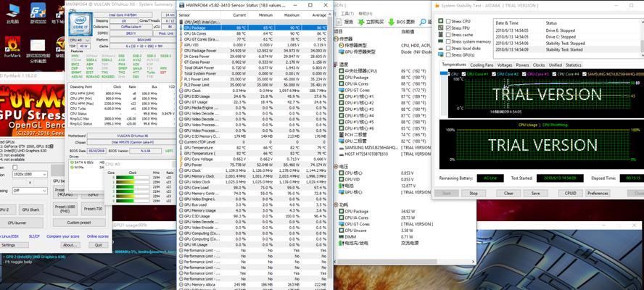
Task: Click the green star buy-now icon in AIDA64
Action: pyautogui.click(x=361, y=22)
